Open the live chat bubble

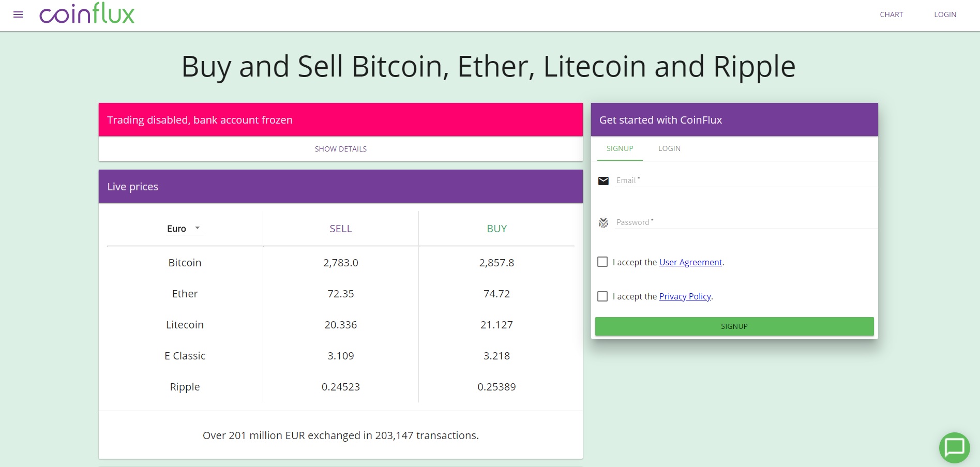click(x=954, y=447)
